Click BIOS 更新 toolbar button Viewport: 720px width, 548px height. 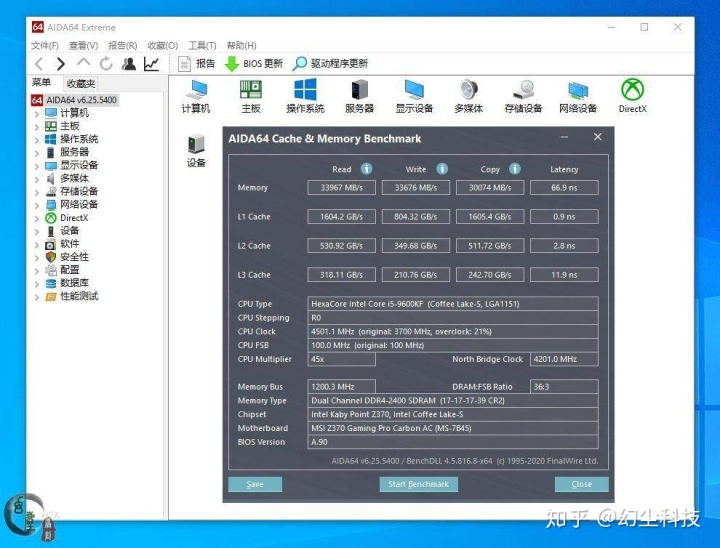[254, 63]
